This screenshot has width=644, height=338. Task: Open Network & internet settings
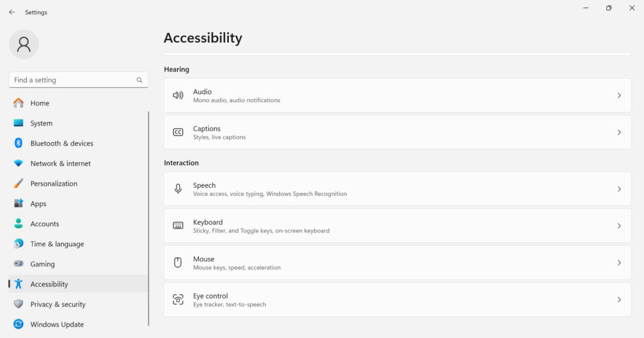(60, 163)
